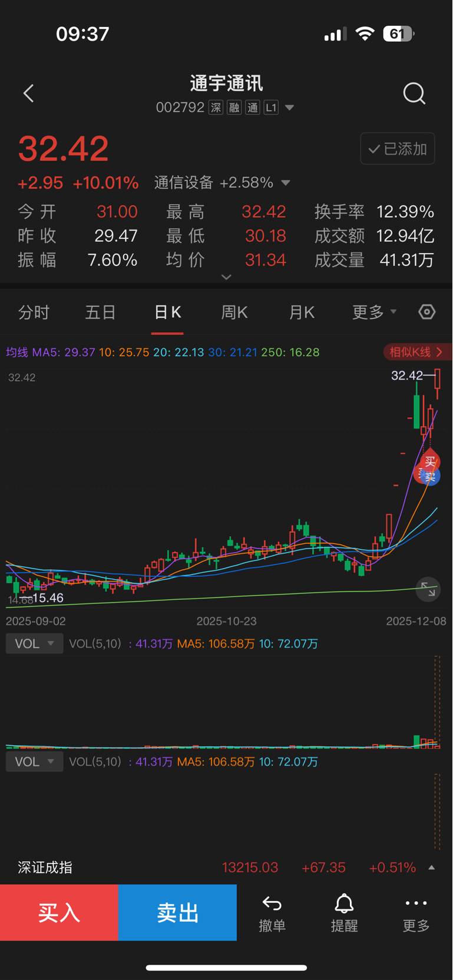
Task: Select the 日K tab
Action: 167,312
